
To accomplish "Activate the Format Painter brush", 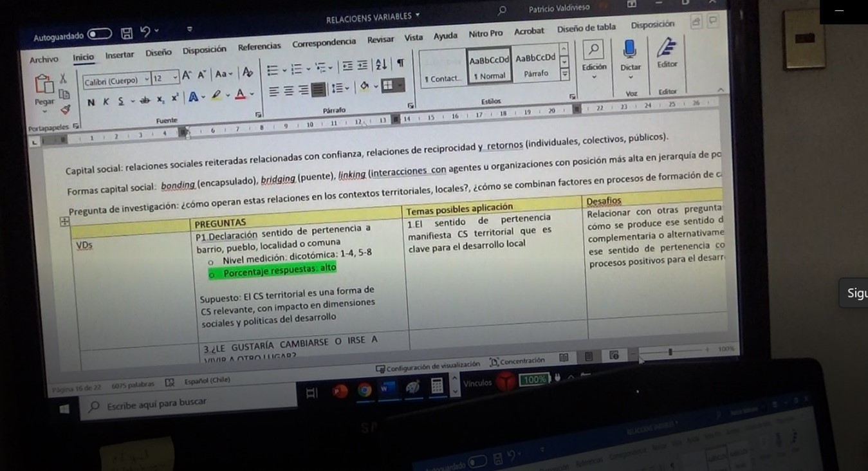I will (x=65, y=109).
